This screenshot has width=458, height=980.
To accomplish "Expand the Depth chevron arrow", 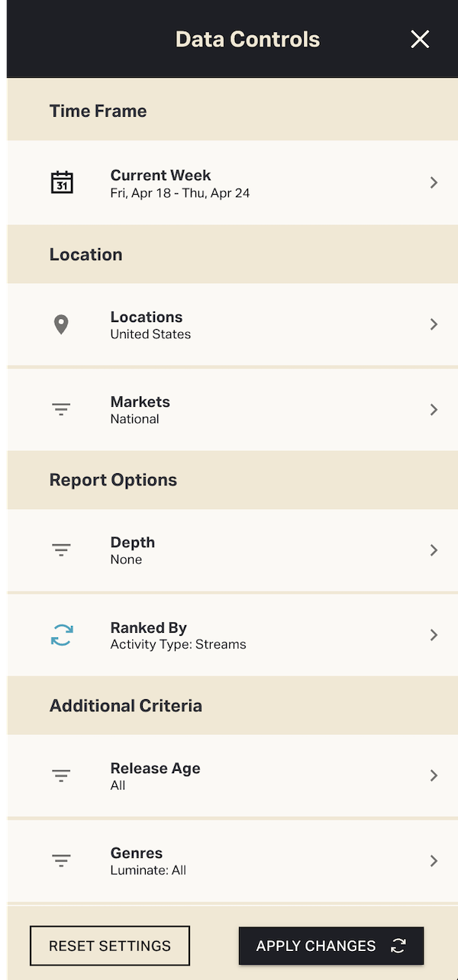I will pyautogui.click(x=434, y=550).
